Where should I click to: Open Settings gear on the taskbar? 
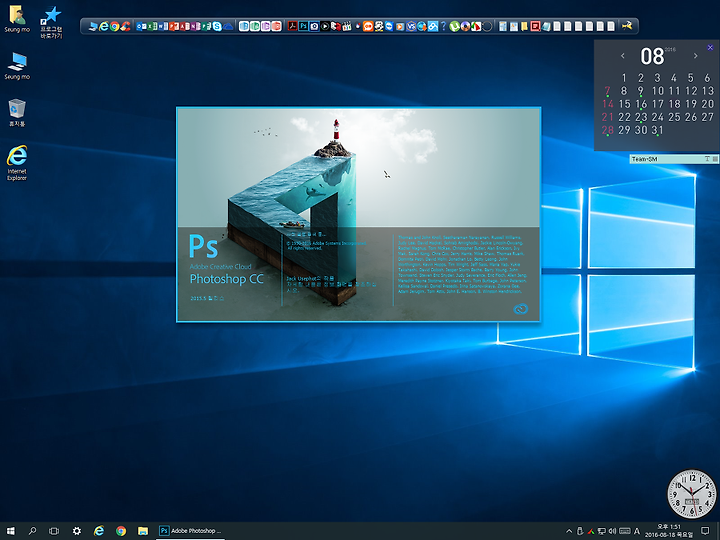pyautogui.click(x=77, y=531)
